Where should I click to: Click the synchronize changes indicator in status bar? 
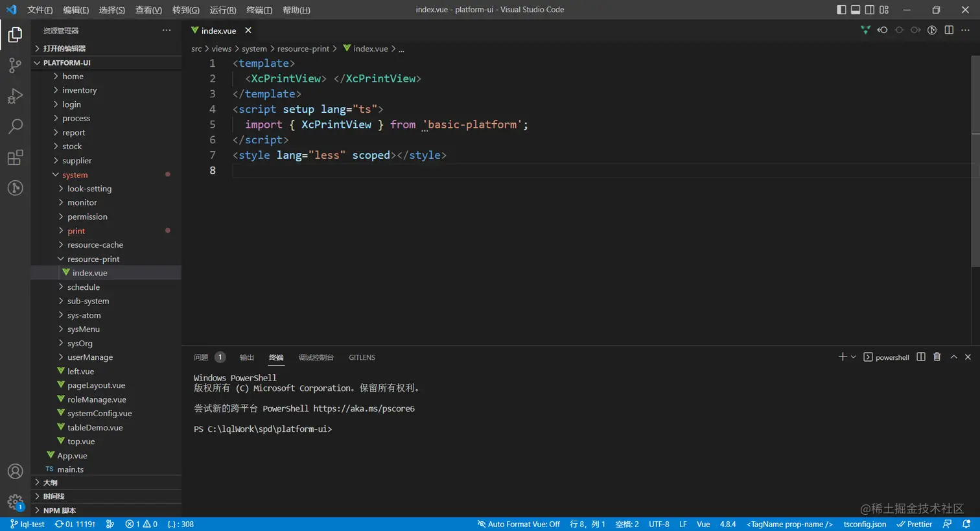pyautogui.click(x=75, y=524)
